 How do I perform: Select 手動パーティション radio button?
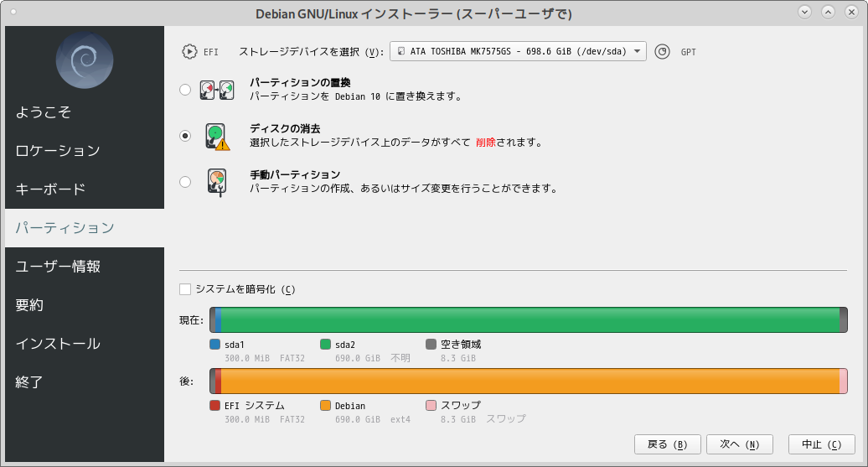[185, 182]
